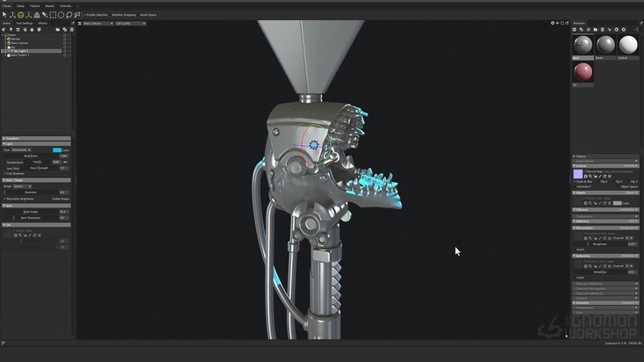Select Main Camera in the scene tree
The image size is (644, 362).
19,43
